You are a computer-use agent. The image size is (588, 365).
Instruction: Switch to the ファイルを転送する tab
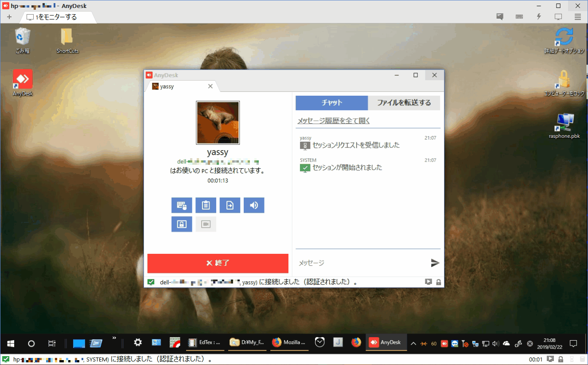(x=404, y=103)
